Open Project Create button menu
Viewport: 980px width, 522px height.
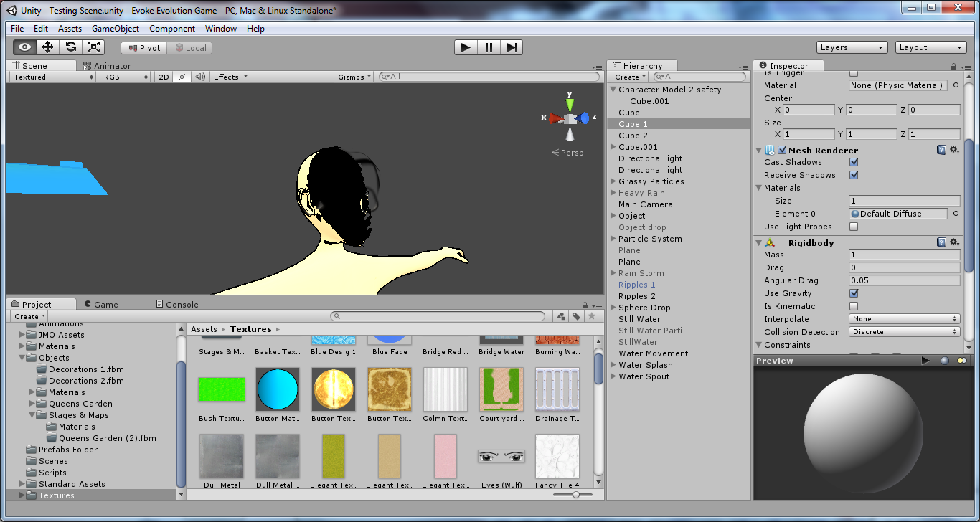29,316
